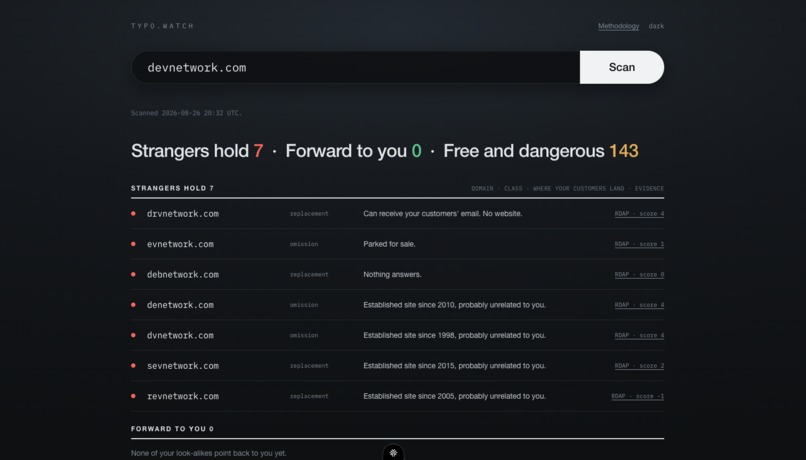Viewport: 806px width, 460px height.
Task: Click 'Established site since 2015' description
Action: (x=454, y=366)
